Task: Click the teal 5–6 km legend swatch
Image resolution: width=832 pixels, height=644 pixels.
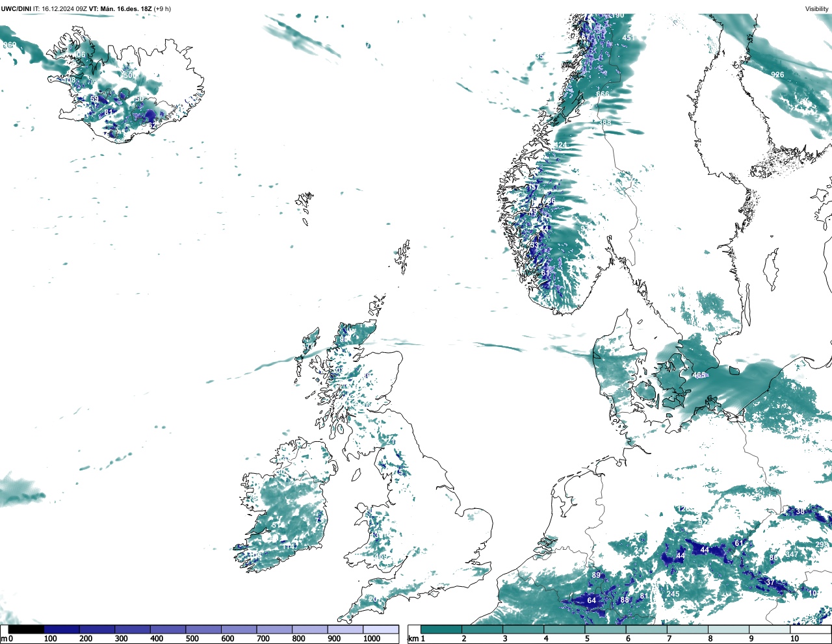Action: (x=605, y=629)
